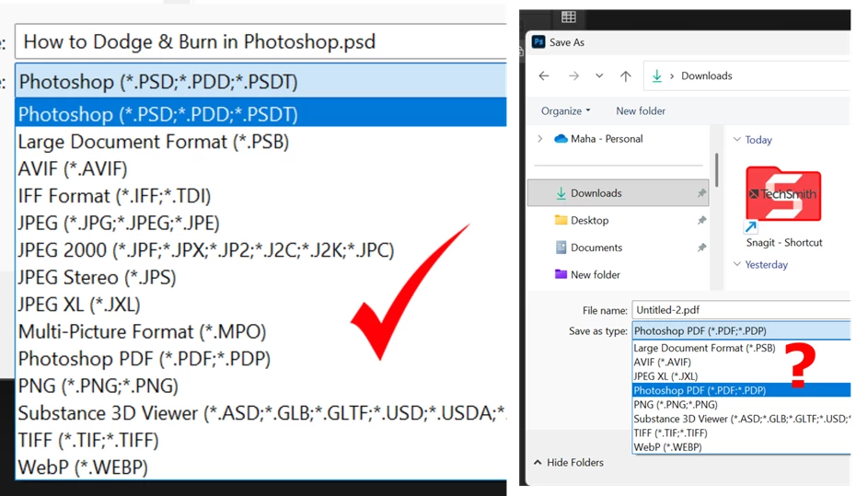Click Photoshop Ps icon in Save As title bar
Viewport: 868px width, 496px height.
point(538,42)
